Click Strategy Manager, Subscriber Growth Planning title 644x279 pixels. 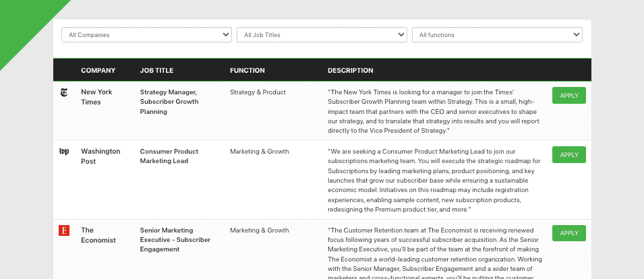(169, 102)
